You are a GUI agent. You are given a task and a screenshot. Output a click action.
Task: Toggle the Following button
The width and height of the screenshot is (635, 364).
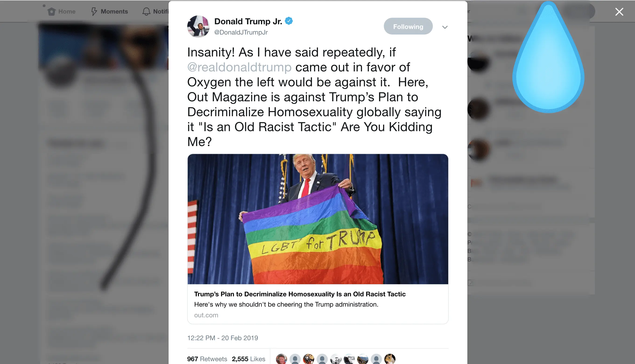[x=408, y=26]
